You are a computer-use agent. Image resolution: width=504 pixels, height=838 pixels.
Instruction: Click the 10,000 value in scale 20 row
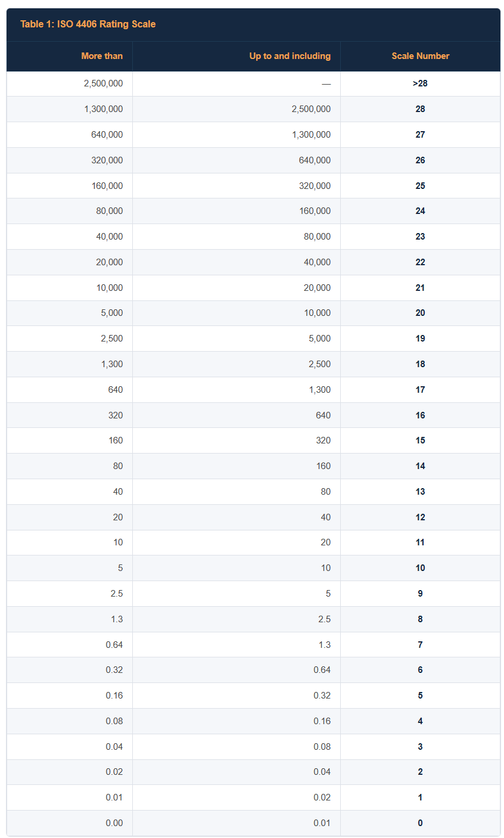point(317,314)
